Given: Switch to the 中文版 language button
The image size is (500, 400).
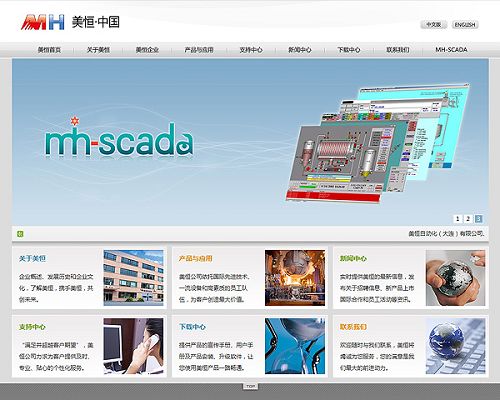Looking at the screenshot, I should coord(433,25).
